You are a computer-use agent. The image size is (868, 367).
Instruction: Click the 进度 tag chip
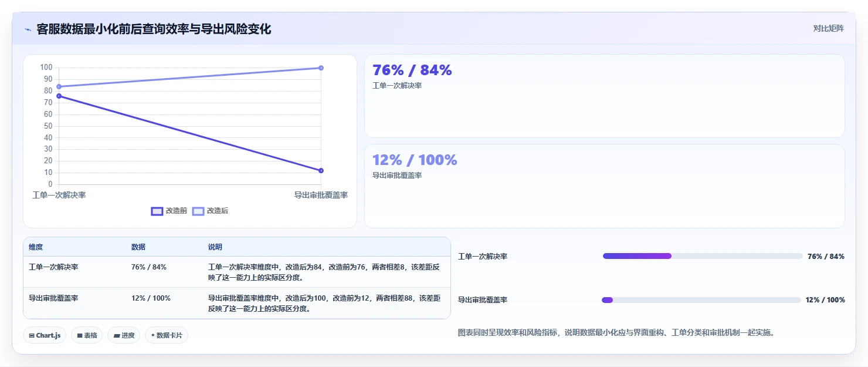[124, 335]
